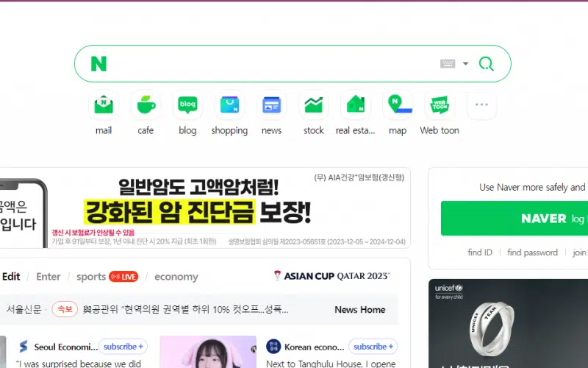
Task: Launch the Naver blog shortcut
Action: [x=187, y=105]
